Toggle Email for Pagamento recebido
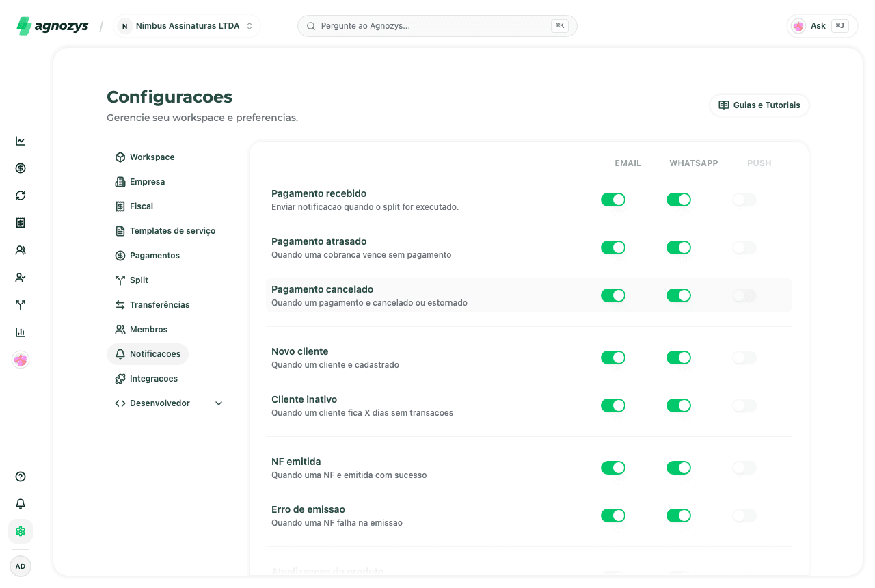The width and height of the screenshot is (875, 588). coord(613,200)
